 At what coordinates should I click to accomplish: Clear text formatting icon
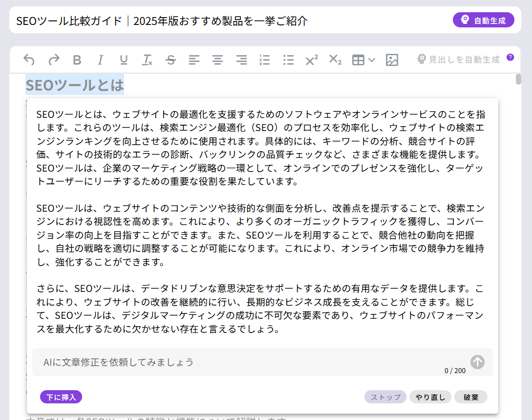coord(147,60)
